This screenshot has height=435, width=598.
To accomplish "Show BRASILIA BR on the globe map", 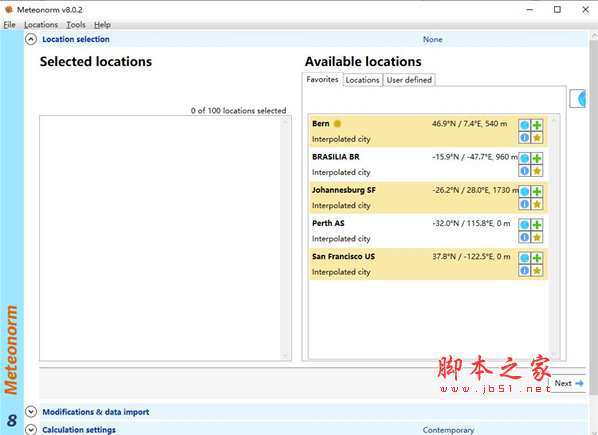I will pos(524,158).
